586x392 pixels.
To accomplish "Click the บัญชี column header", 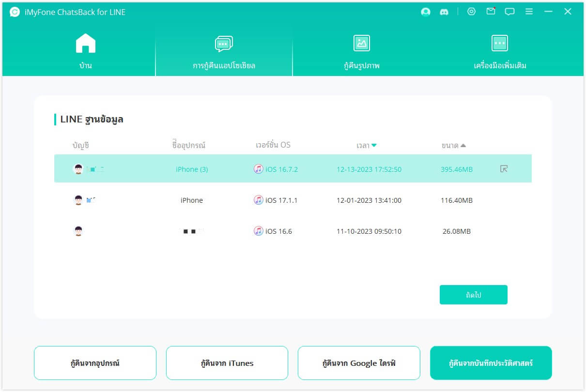I will point(81,145).
